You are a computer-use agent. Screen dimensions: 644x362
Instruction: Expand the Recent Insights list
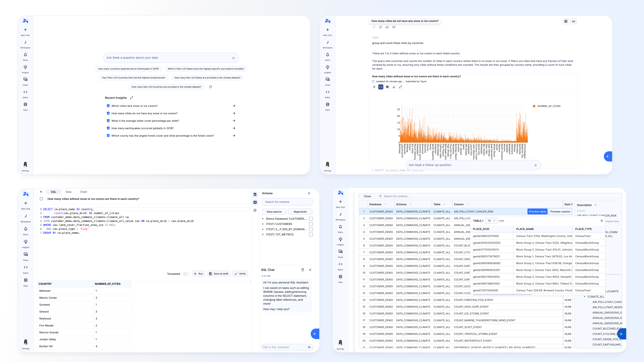131,98
